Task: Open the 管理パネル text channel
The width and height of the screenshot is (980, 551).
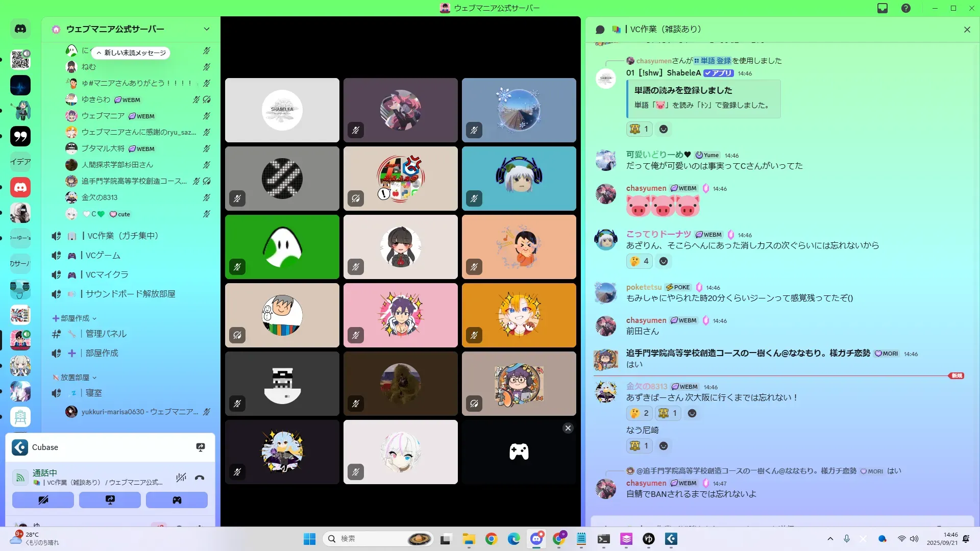Action: pos(106,334)
